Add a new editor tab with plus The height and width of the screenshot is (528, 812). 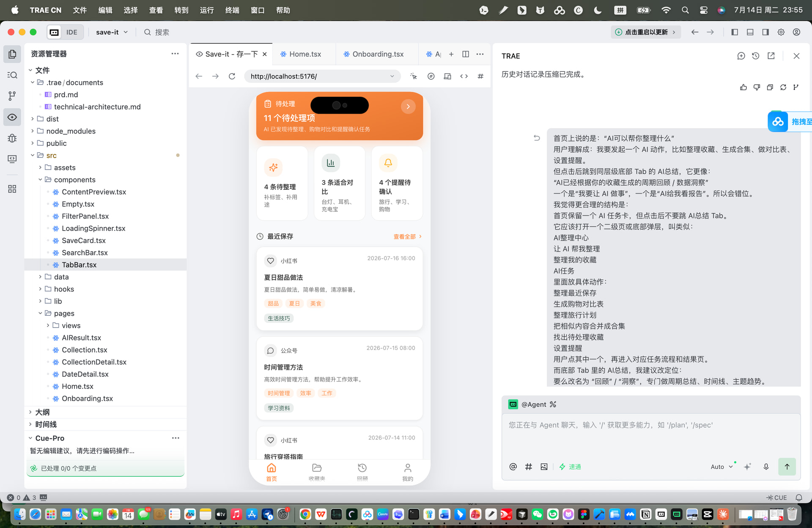click(x=451, y=54)
